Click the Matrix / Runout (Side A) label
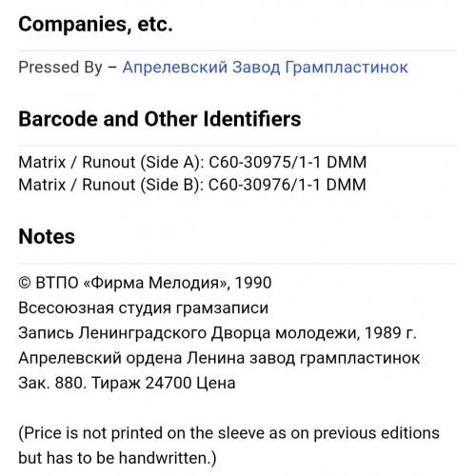Screen dimensions: 476x476 tap(111, 162)
